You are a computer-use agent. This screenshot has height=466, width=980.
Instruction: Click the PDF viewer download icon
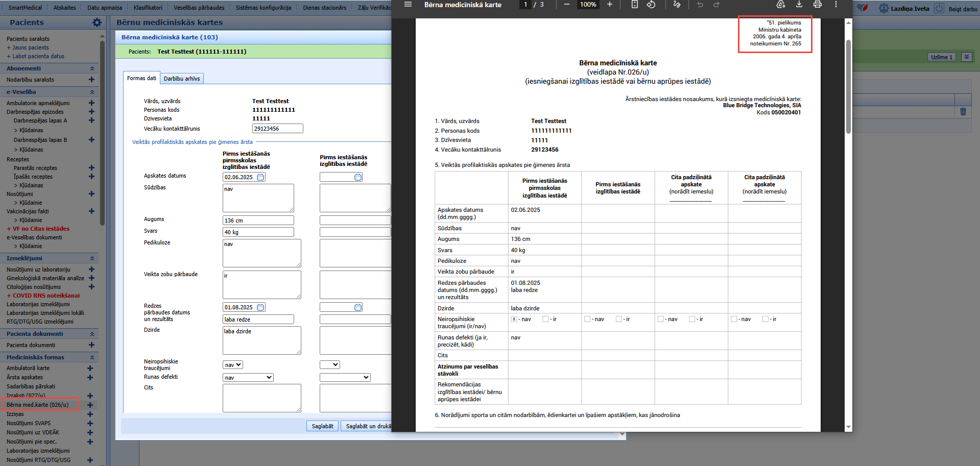click(799, 5)
